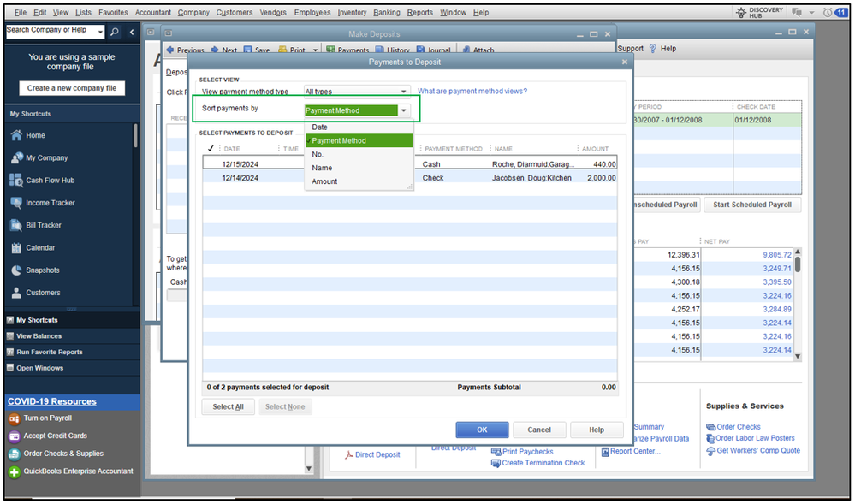
Task: Open Print dropdown arrow in Make Deposits
Action: coord(315,50)
